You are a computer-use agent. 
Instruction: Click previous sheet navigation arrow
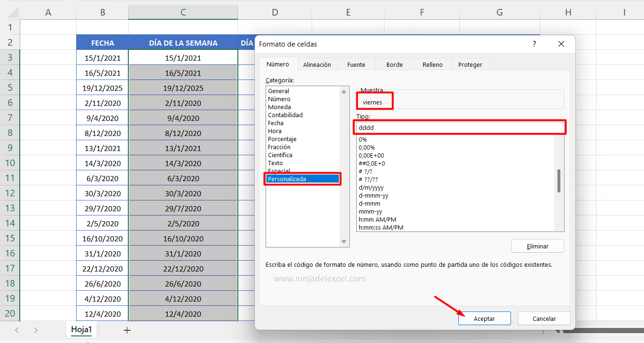17,330
